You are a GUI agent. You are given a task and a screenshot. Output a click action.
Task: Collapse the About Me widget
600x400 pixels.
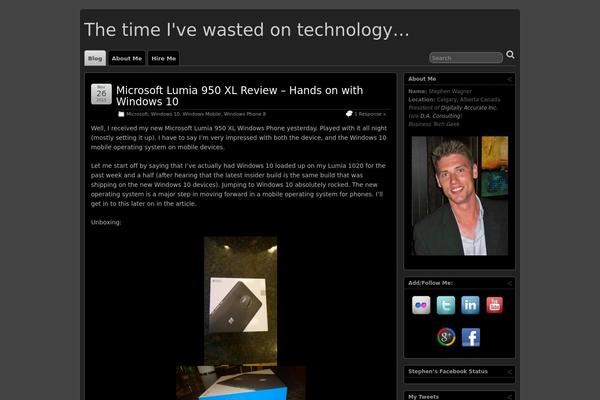pos(509,79)
